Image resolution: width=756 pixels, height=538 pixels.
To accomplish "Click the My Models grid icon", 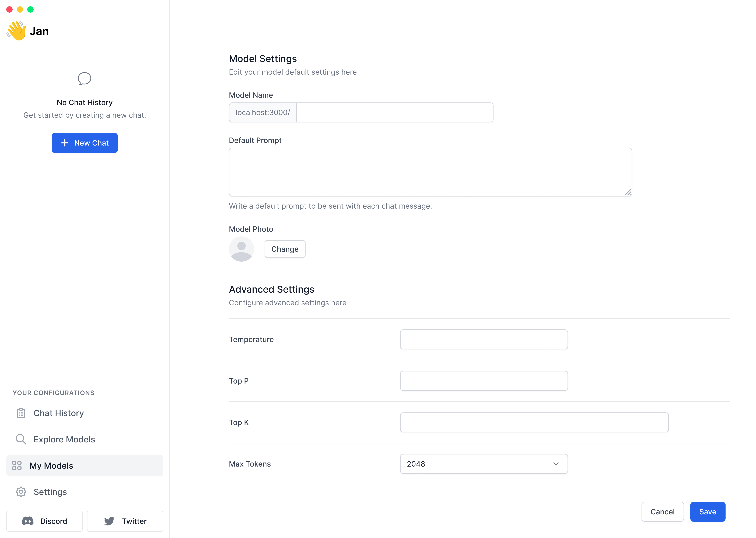I will click(17, 465).
